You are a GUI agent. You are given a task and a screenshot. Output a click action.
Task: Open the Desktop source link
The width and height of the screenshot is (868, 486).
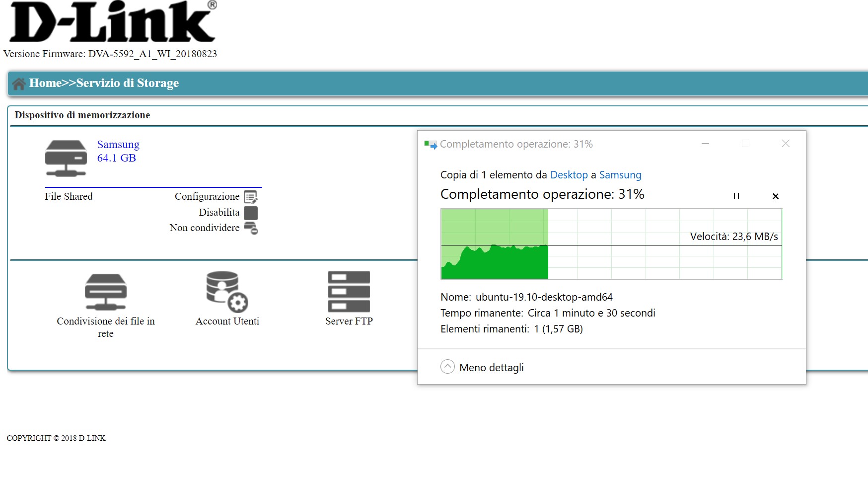(x=569, y=175)
